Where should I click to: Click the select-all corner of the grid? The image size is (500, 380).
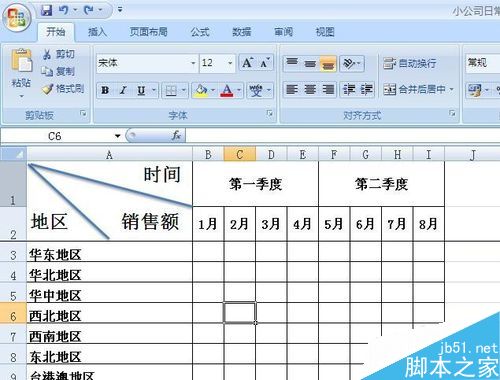[13, 154]
